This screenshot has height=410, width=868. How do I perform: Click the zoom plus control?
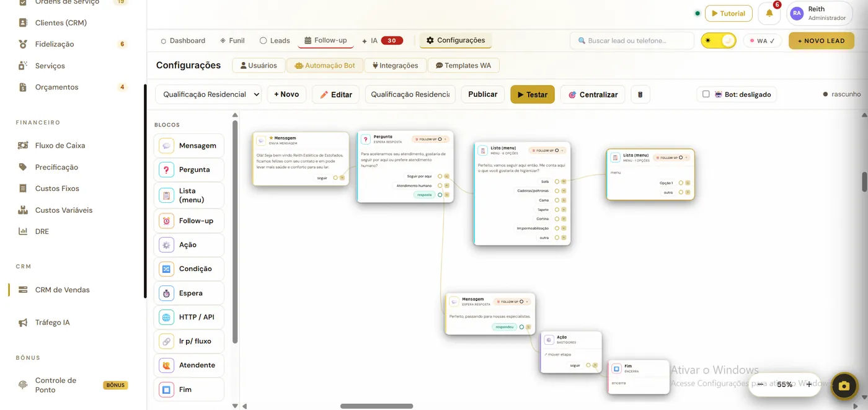(x=808, y=384)
